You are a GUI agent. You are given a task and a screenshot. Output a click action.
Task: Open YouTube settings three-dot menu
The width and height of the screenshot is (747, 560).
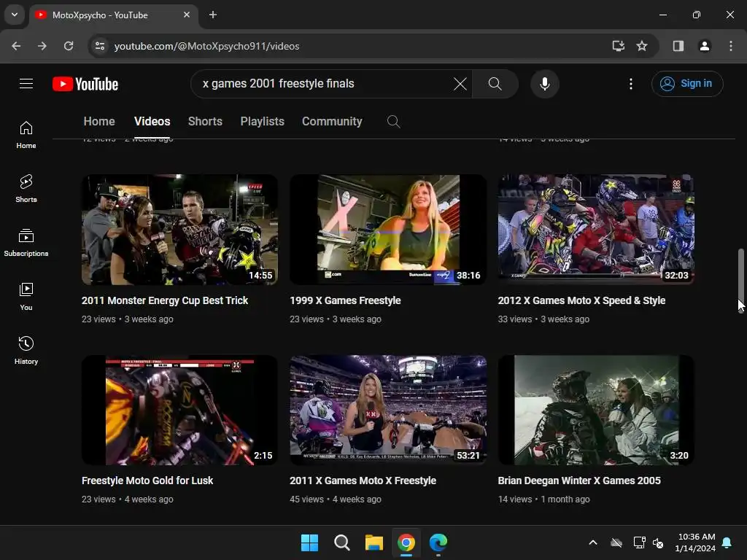pyautogui.click(x=631, y=84)
